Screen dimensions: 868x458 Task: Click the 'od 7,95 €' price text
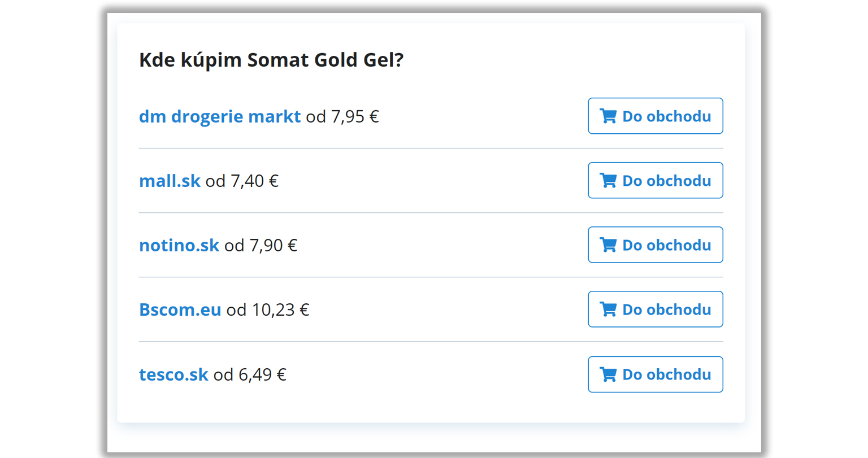click(x=342, y=116)
